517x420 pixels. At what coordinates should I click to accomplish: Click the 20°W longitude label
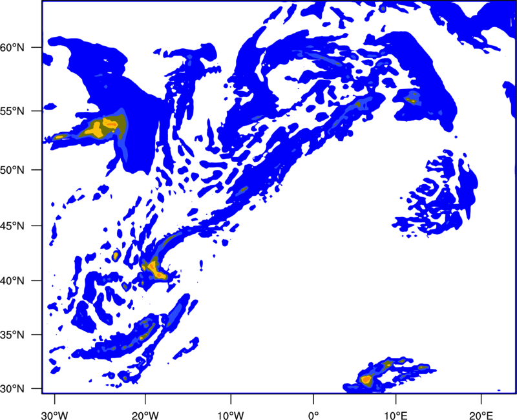pos(145,415)
